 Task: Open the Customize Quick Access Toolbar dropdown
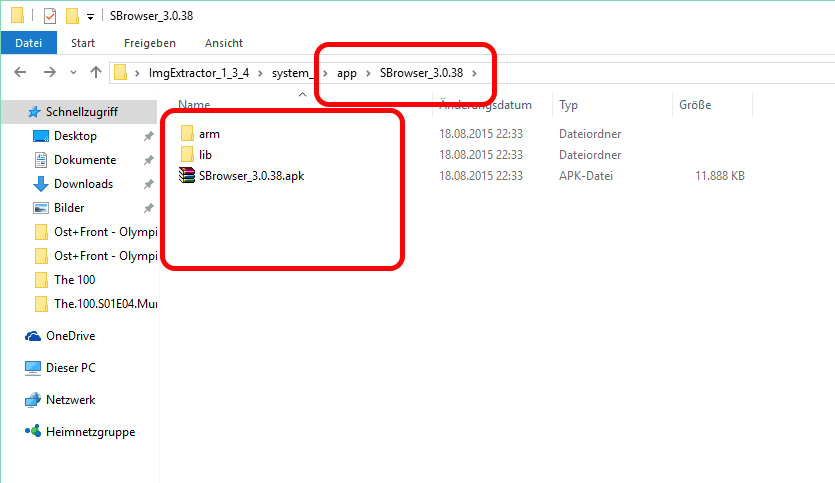pyautogui.click(x=91, y=17)
